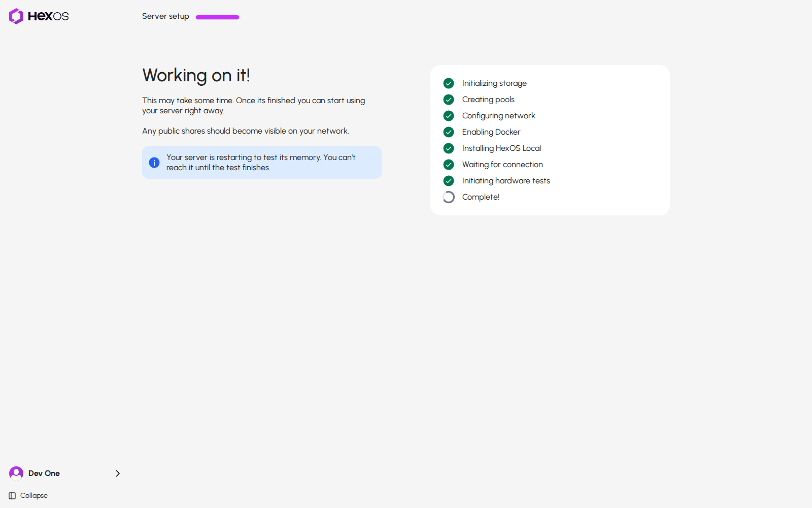Viewport: 812px width, 508px height.
Task: Expand the Dev One account chevron
Action: point(118,473)
